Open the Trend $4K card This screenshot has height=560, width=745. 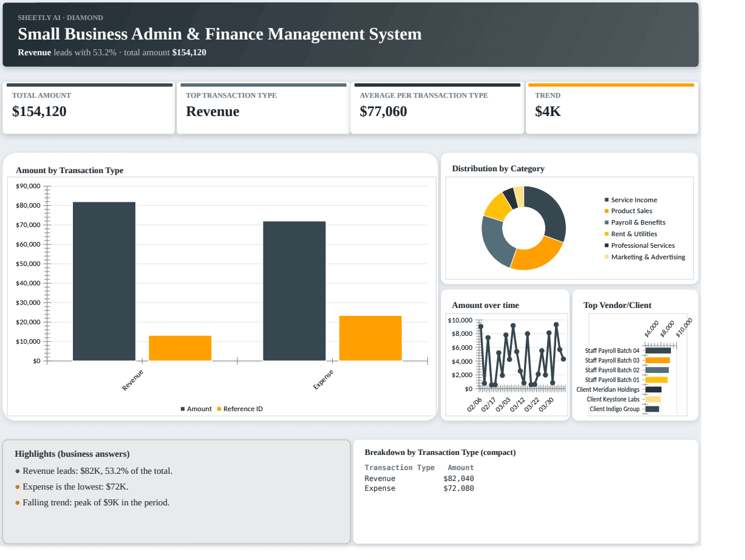(x=611, y=108)
